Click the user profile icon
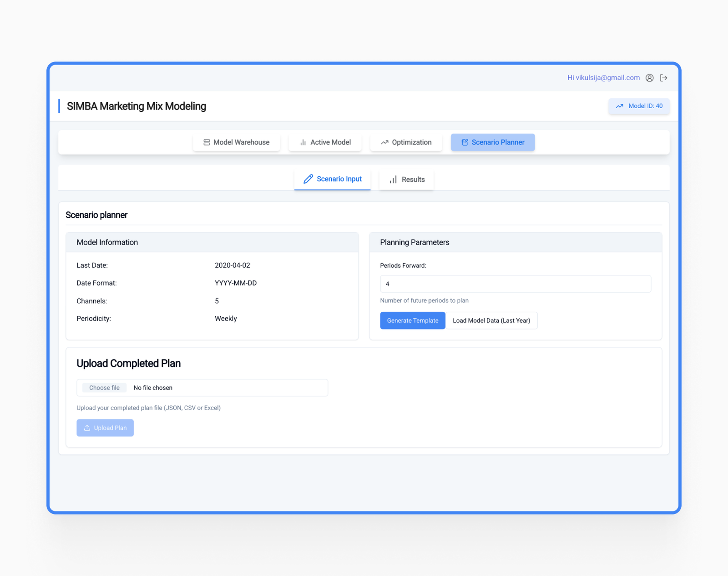Screen dimensions: 728x576 click(x=649, y=78)
